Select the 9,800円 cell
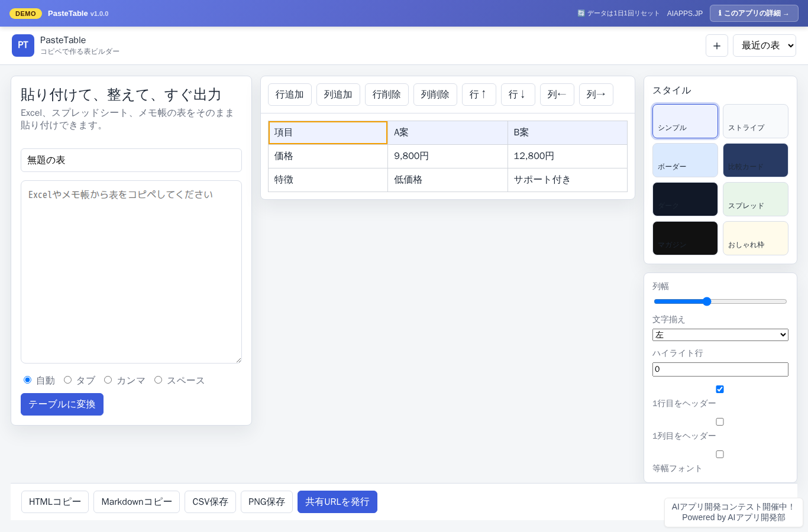Viewport: 808px width, 532px height. pyautogui.click(x=448, y=156)
